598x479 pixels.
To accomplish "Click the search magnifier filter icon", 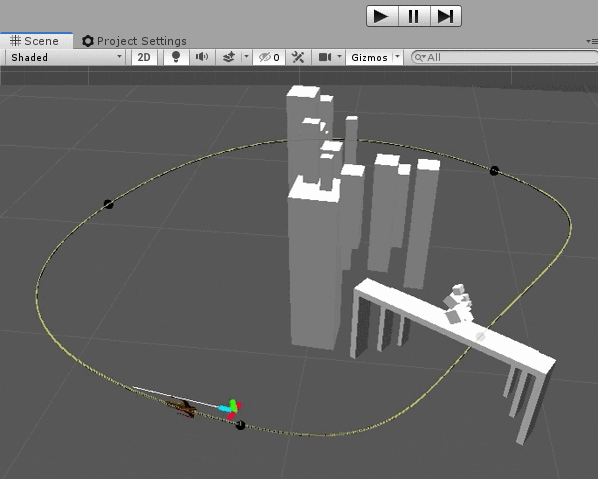I will (420, 57).
